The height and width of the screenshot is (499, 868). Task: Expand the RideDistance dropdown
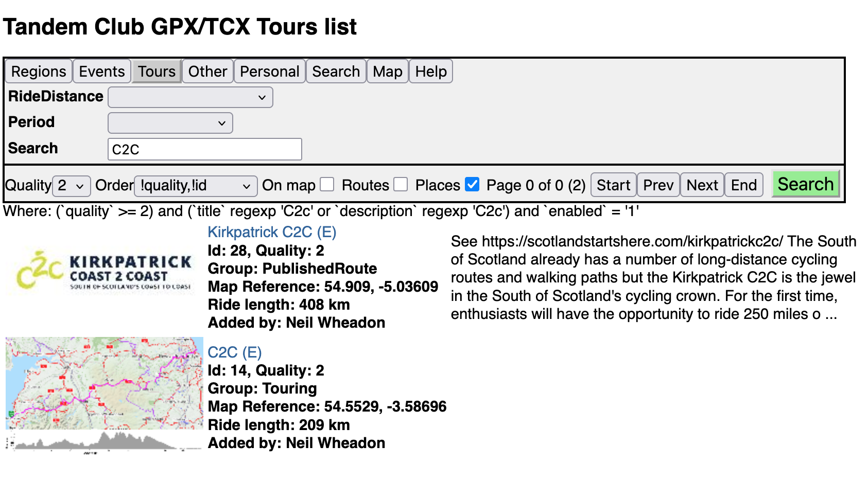click(190, 97)
